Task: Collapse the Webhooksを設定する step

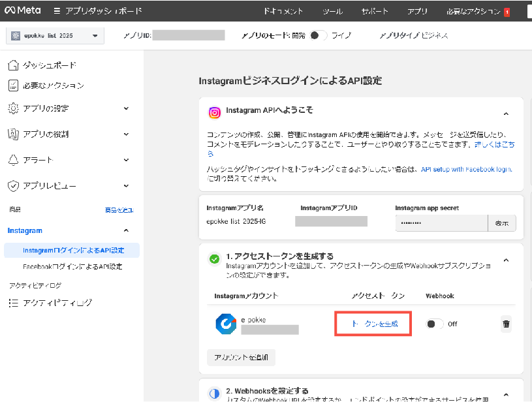Action: [x=506, y=395]
